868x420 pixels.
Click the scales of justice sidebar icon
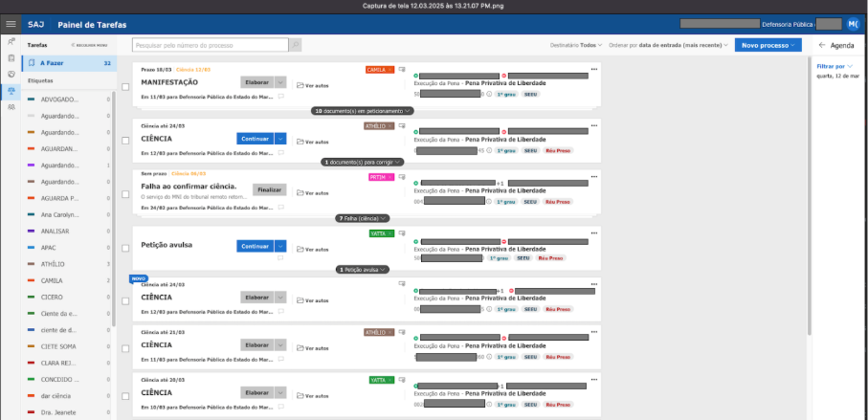(11, 90)
